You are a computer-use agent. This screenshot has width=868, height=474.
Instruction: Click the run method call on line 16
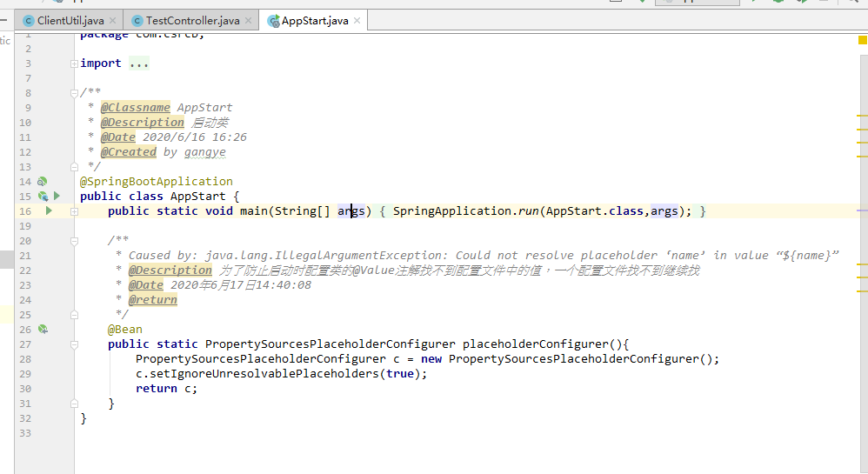coord(528,211)
